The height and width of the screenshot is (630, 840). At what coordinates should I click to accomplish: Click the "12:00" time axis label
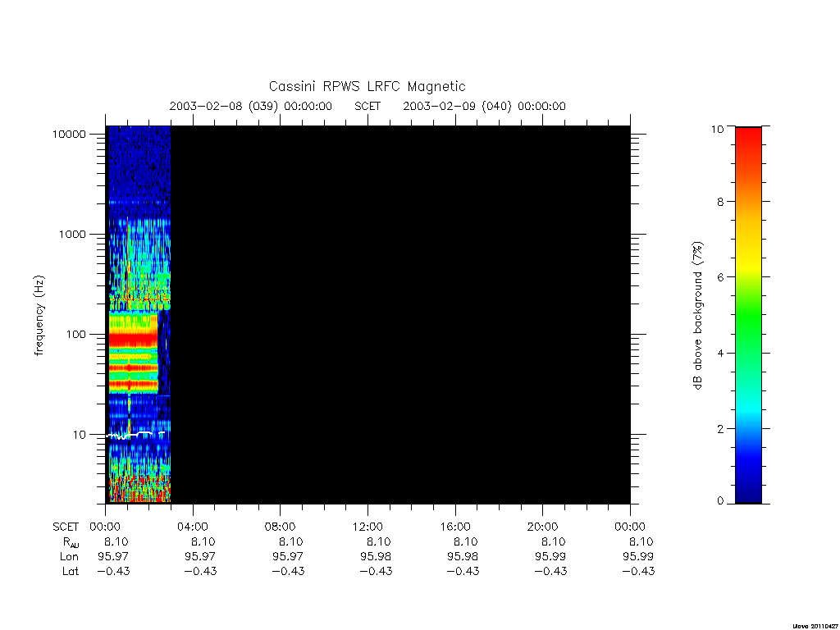pyautogui.click(x=367, y=527)
